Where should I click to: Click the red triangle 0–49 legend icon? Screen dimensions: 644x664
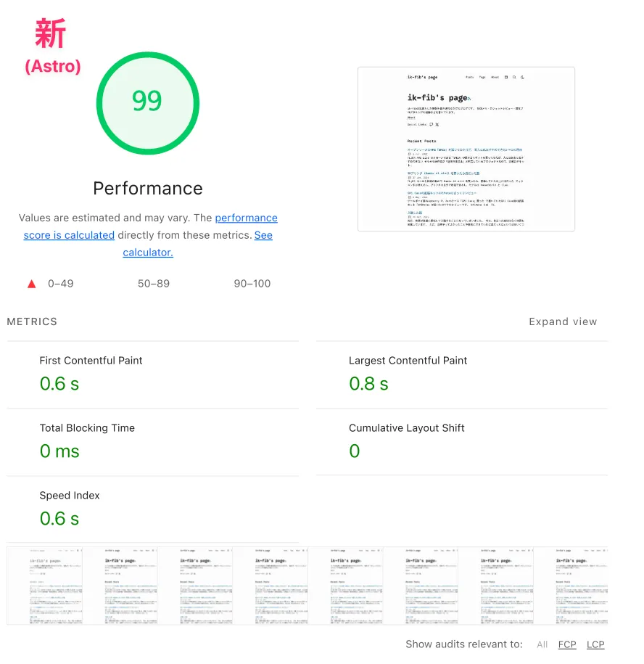(32, 284)
